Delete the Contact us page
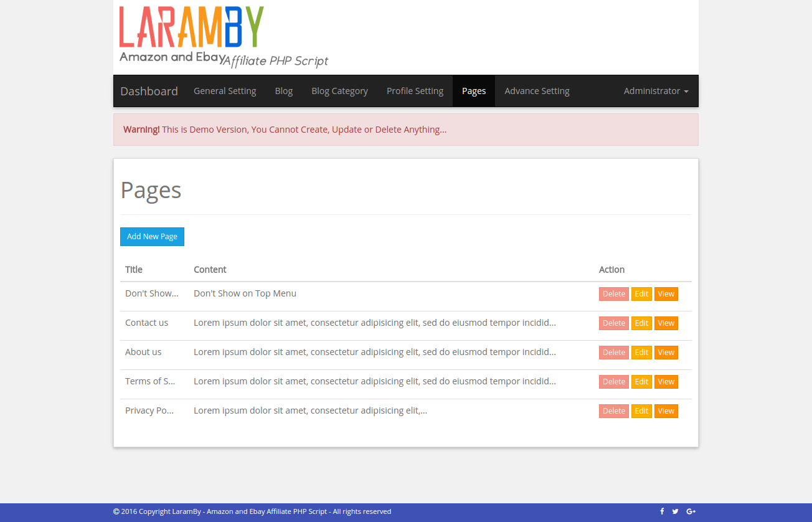Image resolution: width=812 pixels, height=522 pixels. 614,323
